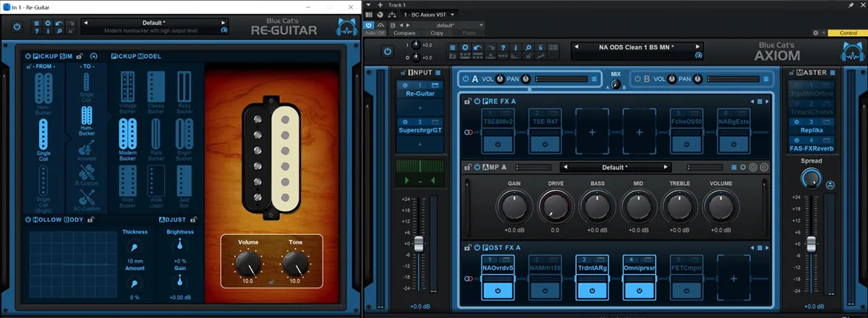Open Amp A menu icon
Image resolution: width=868 pixels, height=318 pixels.
pos(733,167)
